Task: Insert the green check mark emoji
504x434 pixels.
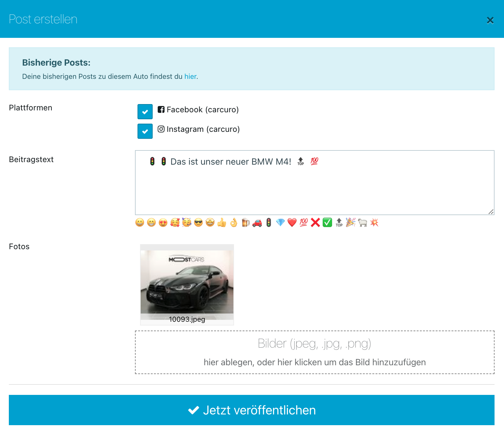Action: (327, 222)
